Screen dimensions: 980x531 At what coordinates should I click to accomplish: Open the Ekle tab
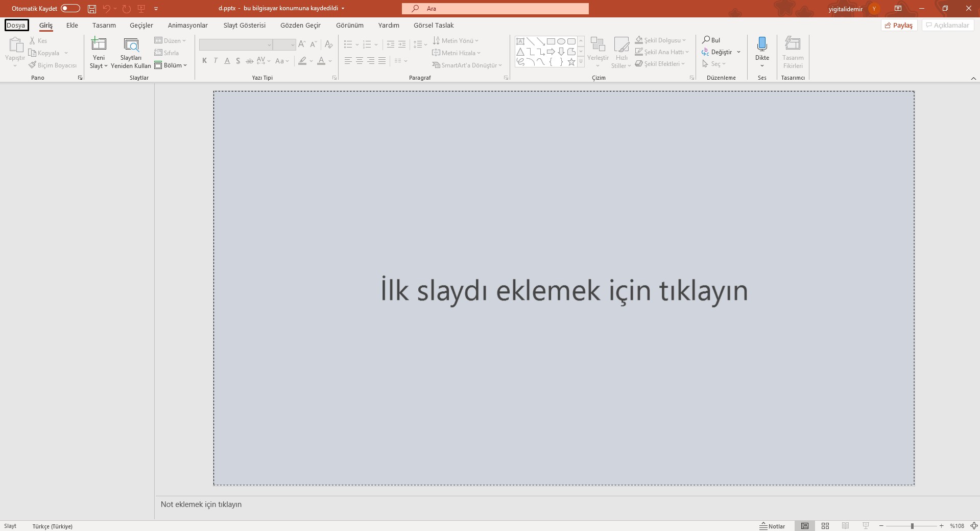pyautogui.click(x=72, y=25)
